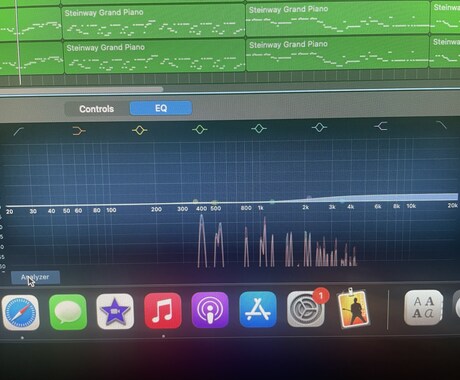Switch to the Controls tab

pos(97,109)
